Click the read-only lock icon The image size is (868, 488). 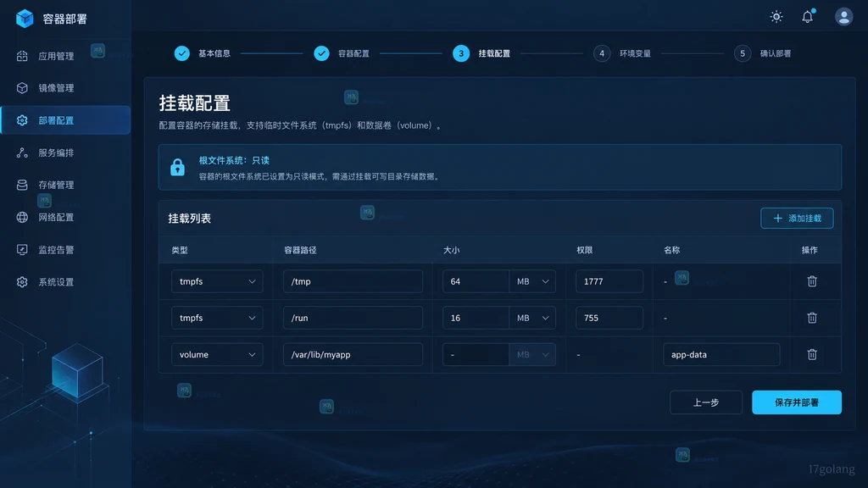tap(177, 167)
